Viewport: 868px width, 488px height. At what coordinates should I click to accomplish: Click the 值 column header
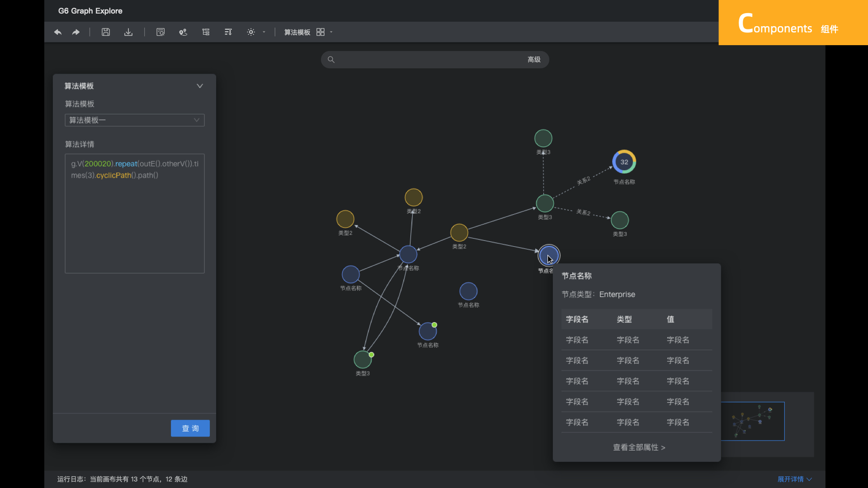coord(670,319)
